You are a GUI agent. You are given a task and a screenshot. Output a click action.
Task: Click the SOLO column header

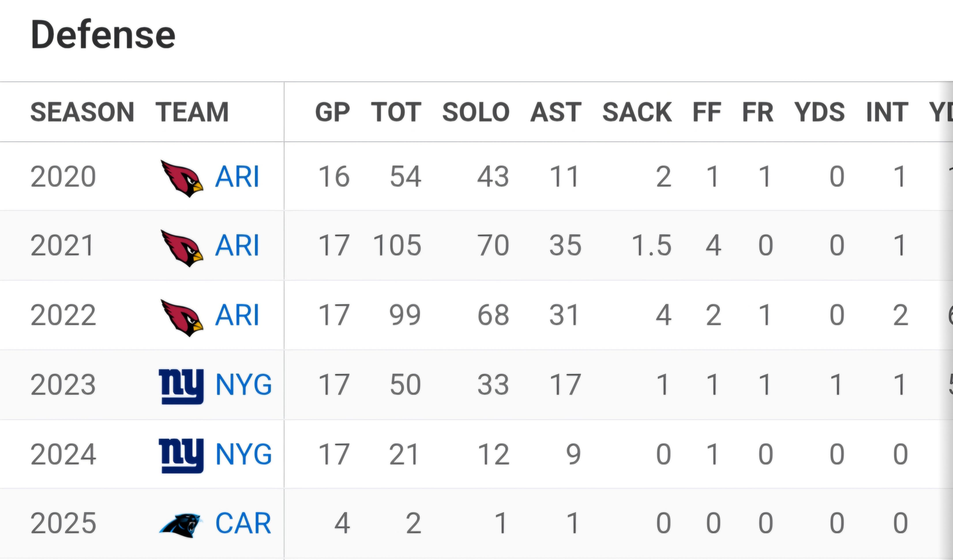476,112
